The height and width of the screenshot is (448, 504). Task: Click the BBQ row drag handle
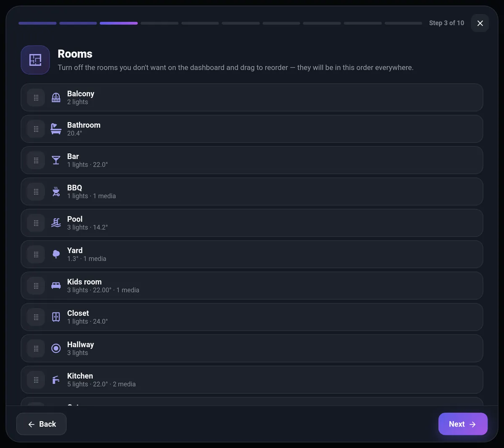pyautogui.click(x=36, y=192)
